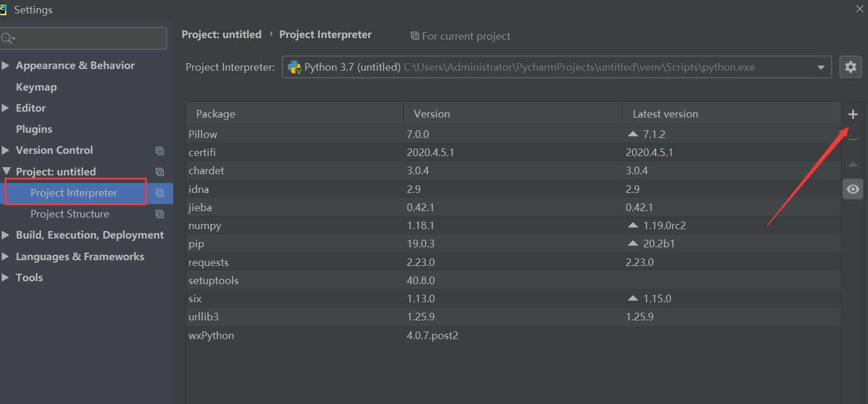Open Languages & Frameworks settings label
Viewport: 868px width, 404px height.
click(80, 257)
